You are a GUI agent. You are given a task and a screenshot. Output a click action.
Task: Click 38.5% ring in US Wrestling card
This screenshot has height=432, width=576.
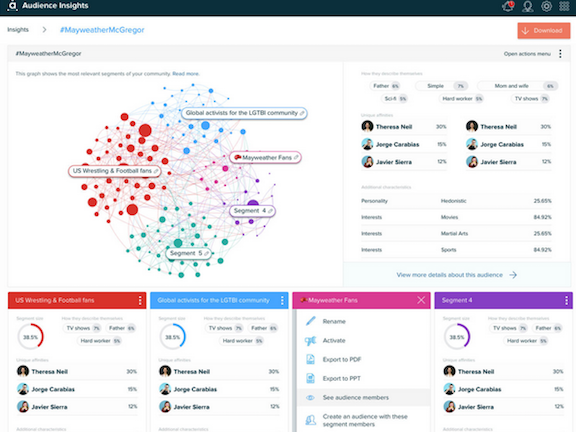click(30, 336)
